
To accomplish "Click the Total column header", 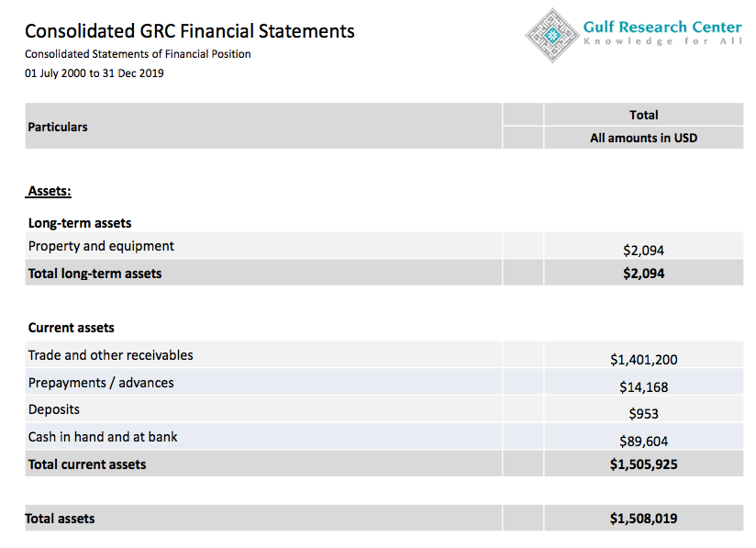I will pyautogui.click(x=643, y=115).
